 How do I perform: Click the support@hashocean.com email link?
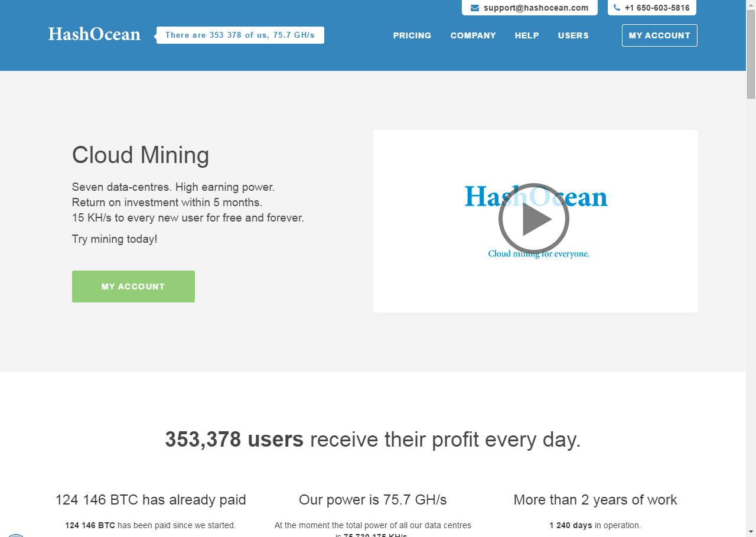coord(536,8)
